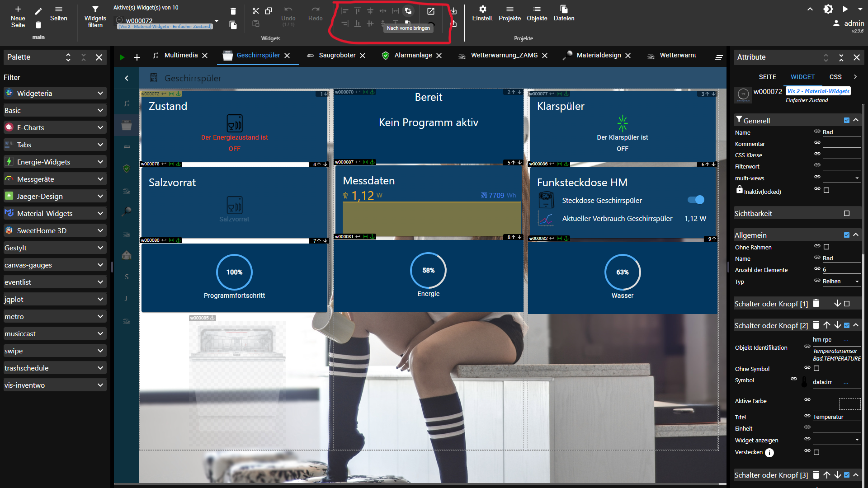Expand the SweetHome 3D palette group
Screen dimensions: 868x488
[x=55, y=230]
